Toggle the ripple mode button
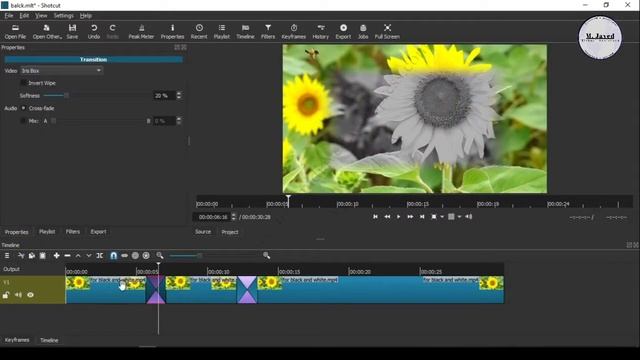 coord(135,256)
